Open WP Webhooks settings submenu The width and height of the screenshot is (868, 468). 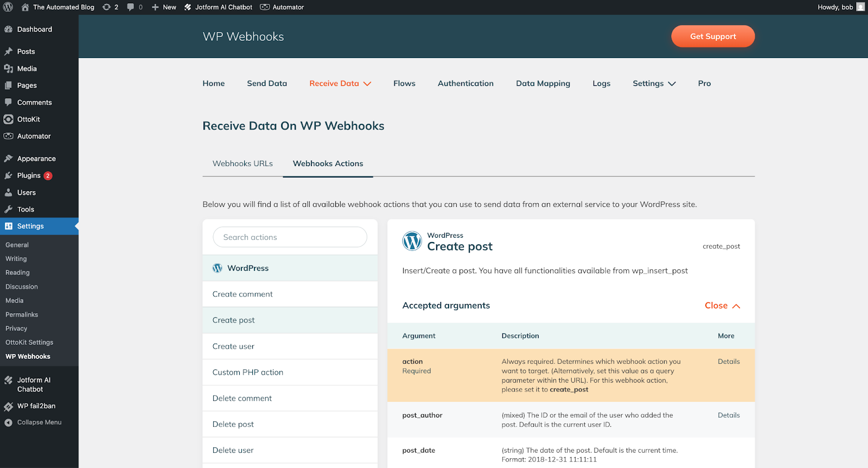[28, 357]
